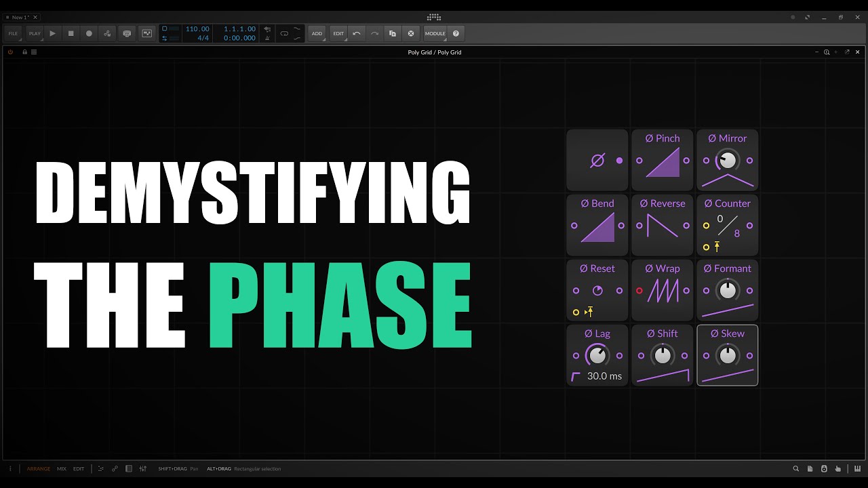Zoom in with the plus icon in Poly Grid
This screenshot has height=488, width=868.
click(x=836, y=52)
